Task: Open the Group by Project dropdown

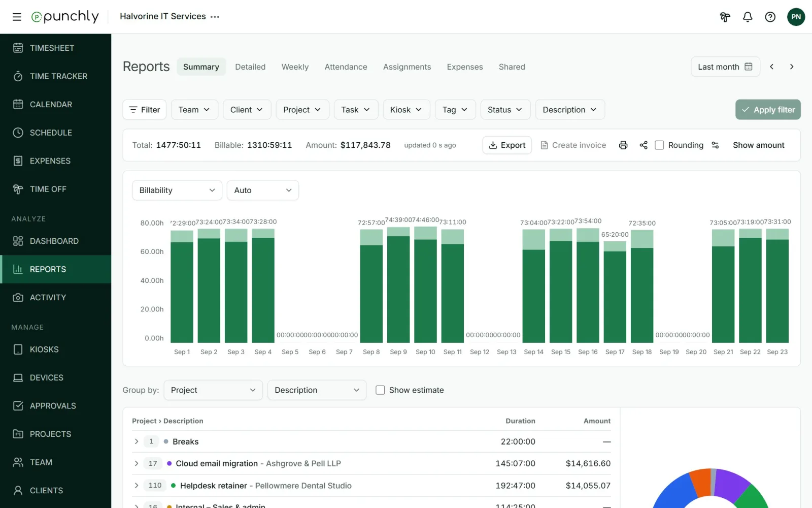Action: [213, 390]
